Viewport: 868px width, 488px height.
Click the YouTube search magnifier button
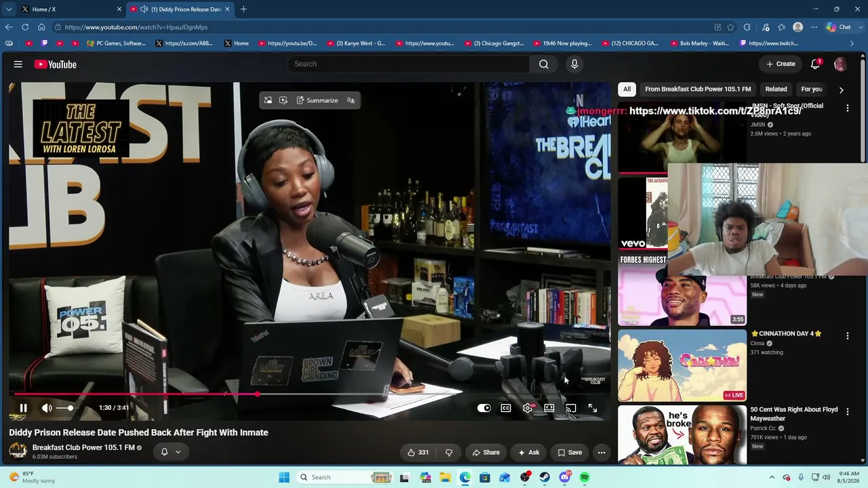[x=544, y=64]
